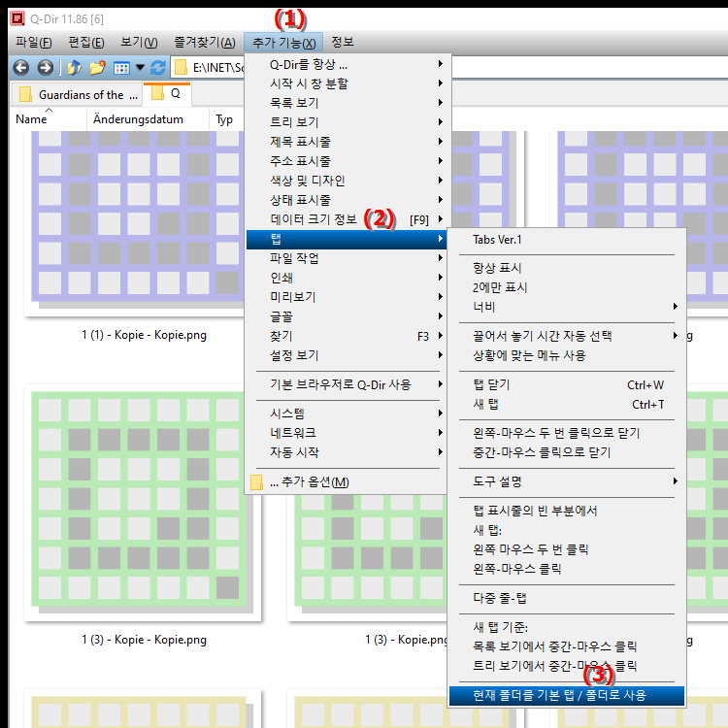Open 미리보기 submenu
Image resolution: width=728 pixels, height=728 pixels.
click(x=346, y=297)
